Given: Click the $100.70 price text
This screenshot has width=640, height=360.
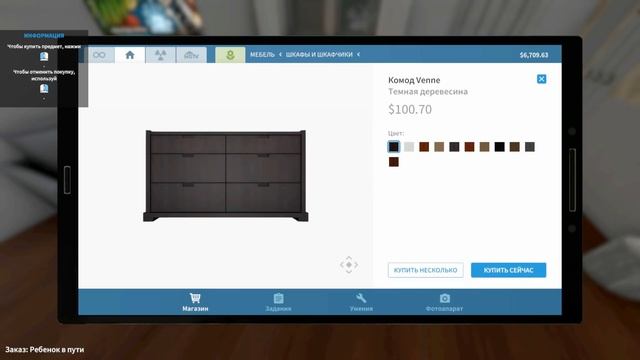Looking at the screenshot, I should click(x=410, y=109).
